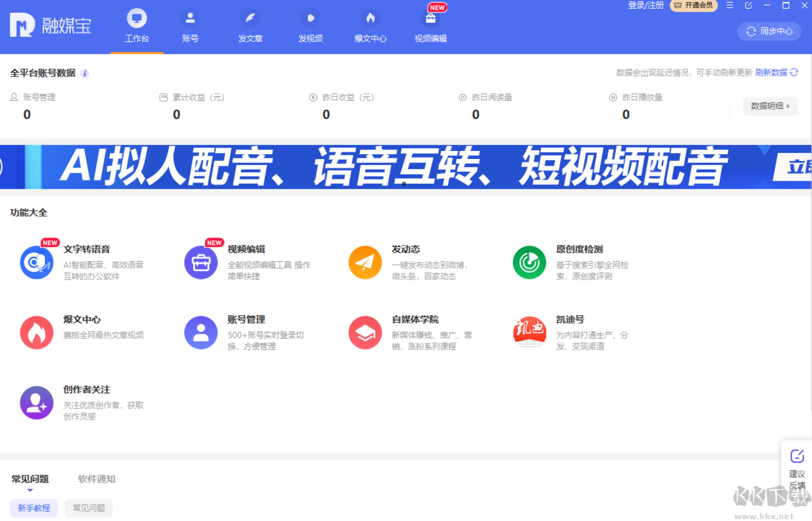
Task: Open the dropdown arrow under 常见问题
Action: [29, 489]
